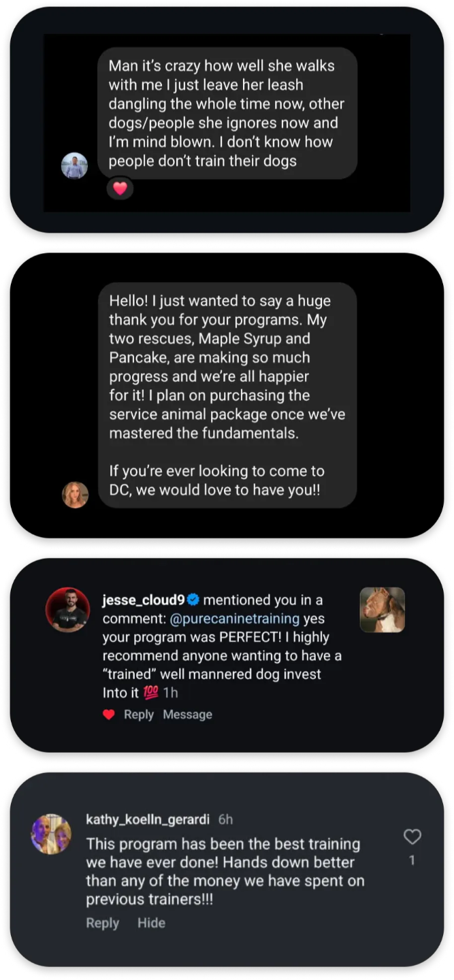The image size is (454, 980).
Task: Open the kathy_koelln_gerardi username
Action: (x=148, y=819)
